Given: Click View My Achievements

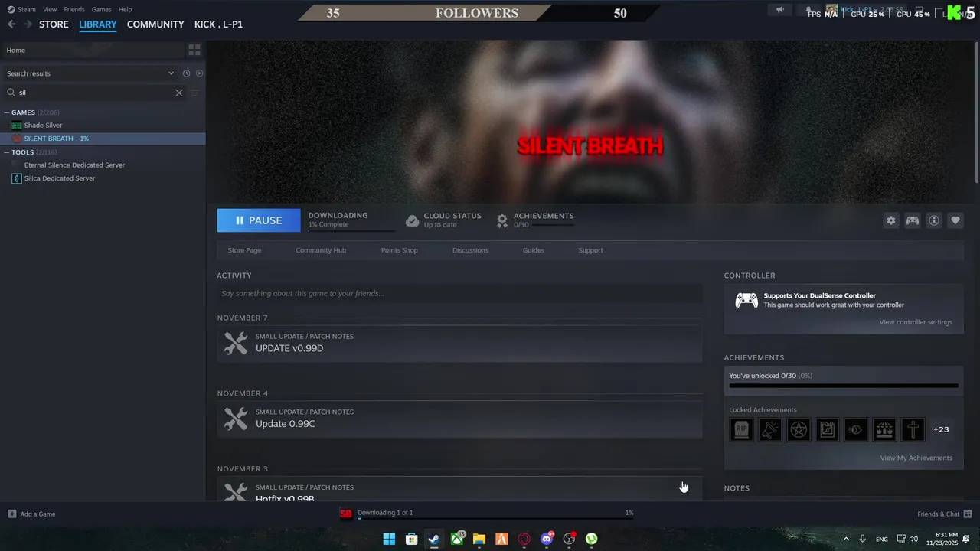Looking at the screenshot, I should (x=916, y=458).
